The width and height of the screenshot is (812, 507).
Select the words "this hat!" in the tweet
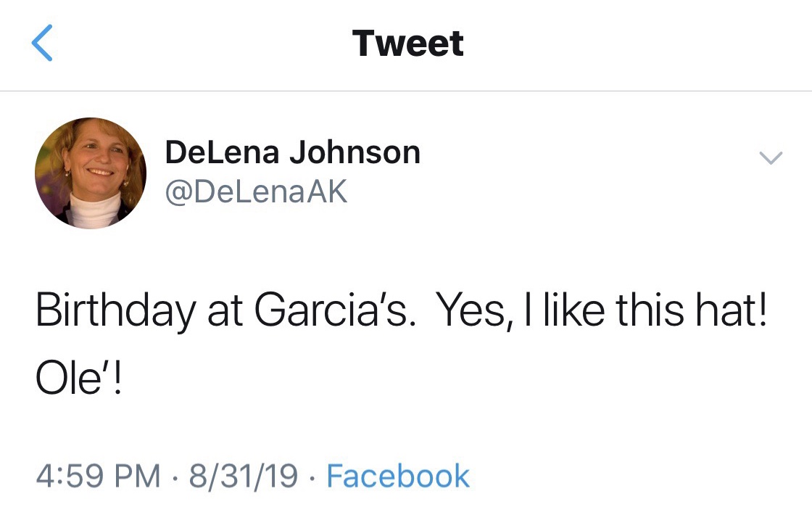(x=692, y=310)
